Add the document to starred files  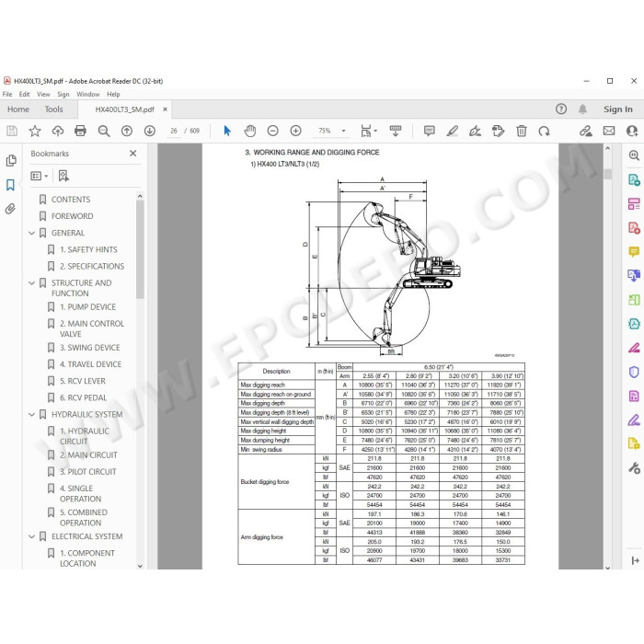(35, 131)
